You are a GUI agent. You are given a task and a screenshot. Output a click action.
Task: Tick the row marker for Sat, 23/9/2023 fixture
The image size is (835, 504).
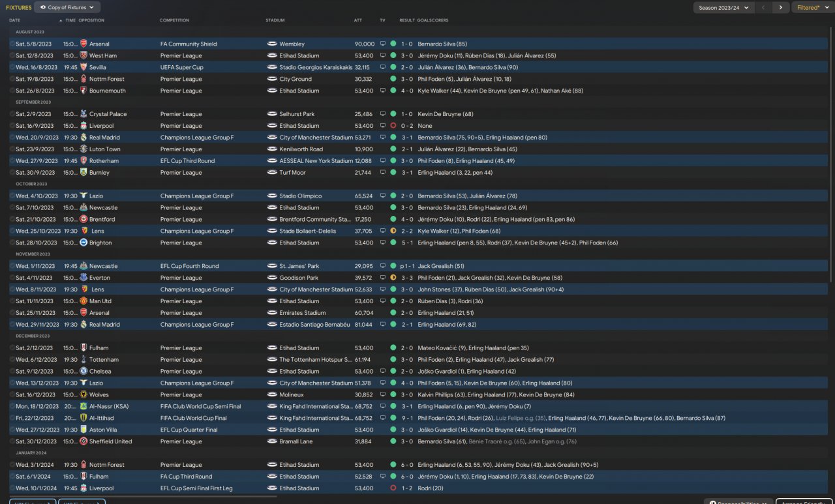pos(12,149)
